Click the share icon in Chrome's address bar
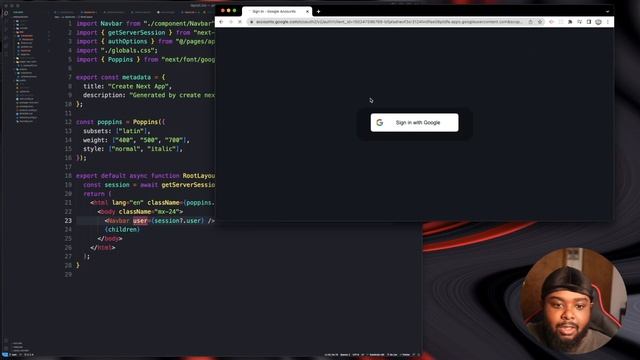Screen dimensions: 640x360 (531, 22)
